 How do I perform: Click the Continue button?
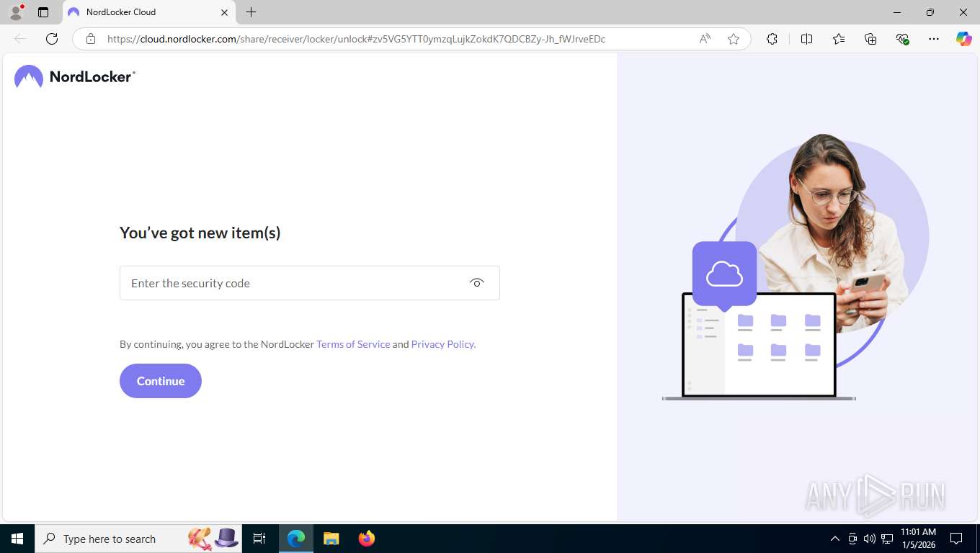pyautogui.click(x=161, y=381)
